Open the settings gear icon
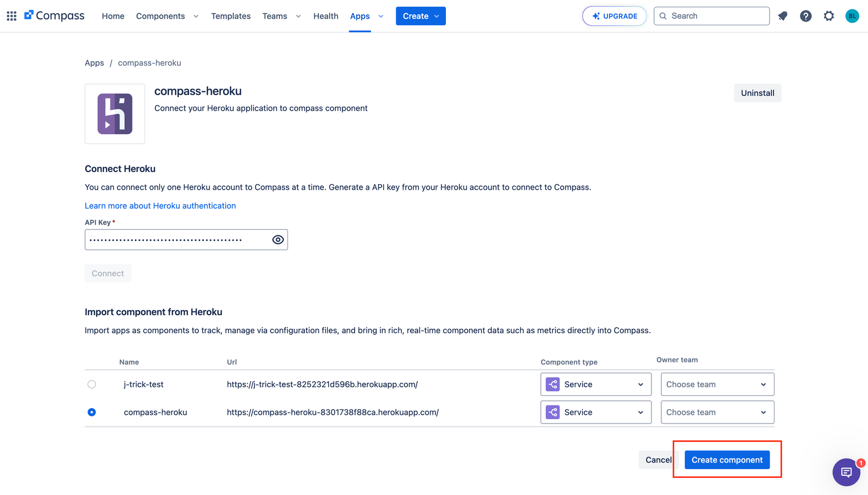Image resolution: width=868 pixels, height=495 pixels. pos(829,16)
